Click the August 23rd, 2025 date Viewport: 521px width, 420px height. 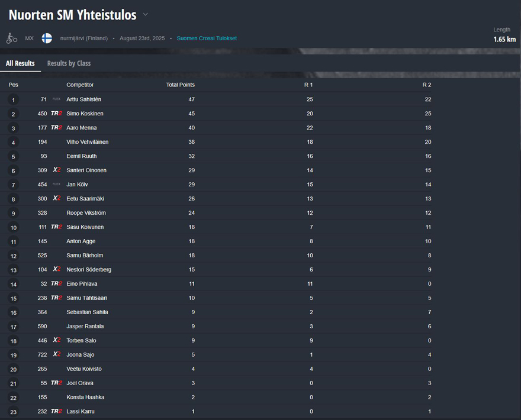[x=142, y=38]
